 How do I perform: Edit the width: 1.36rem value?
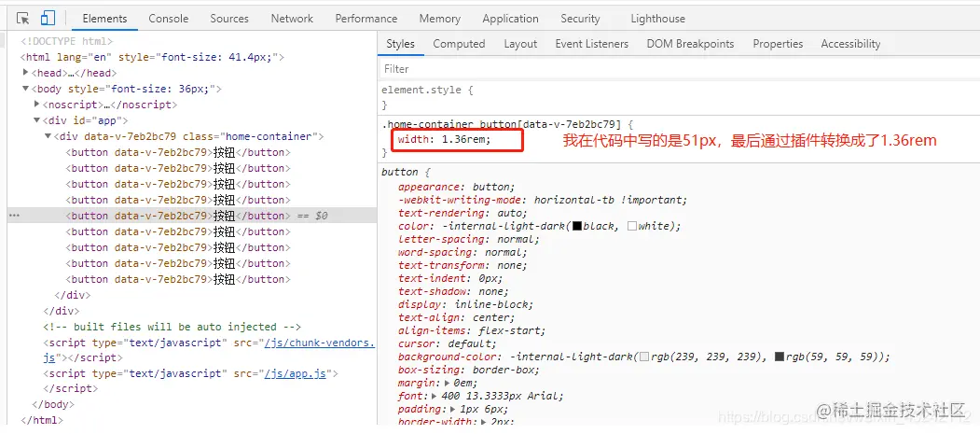point(463,139)
